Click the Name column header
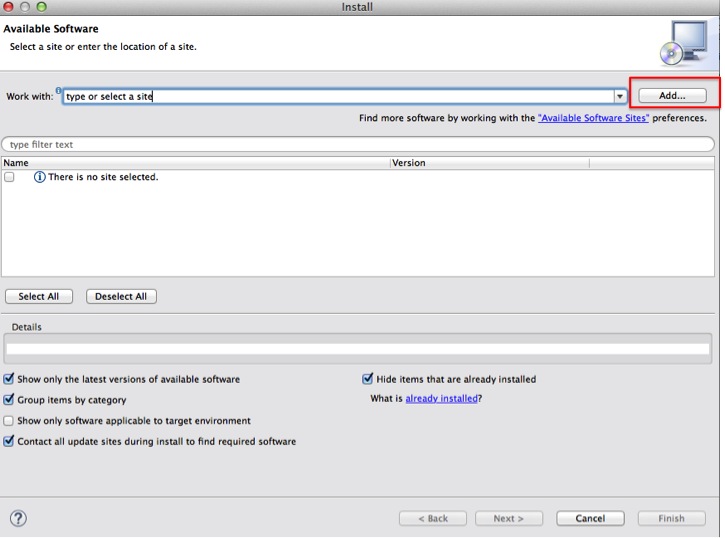Screen dimensions: 725x538 tap(196, 163)
